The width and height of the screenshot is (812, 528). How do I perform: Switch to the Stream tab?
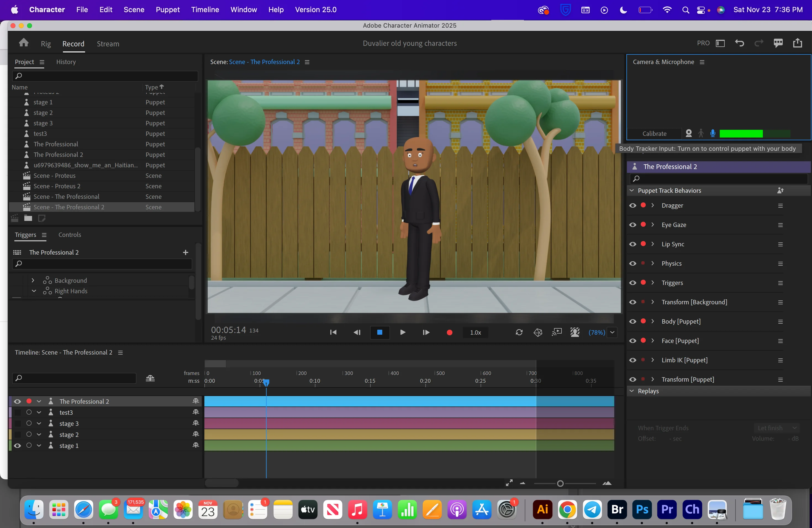coord(108,44)
